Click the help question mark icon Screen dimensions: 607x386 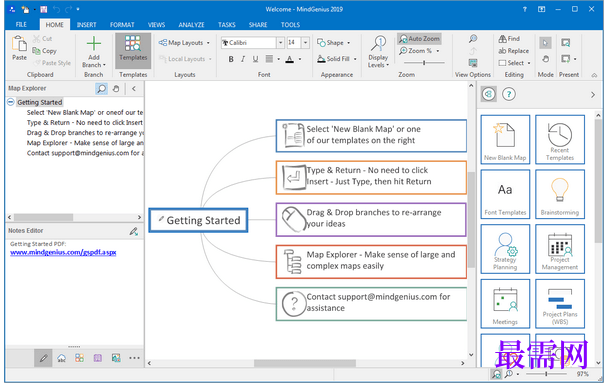[x=509, y=94]
